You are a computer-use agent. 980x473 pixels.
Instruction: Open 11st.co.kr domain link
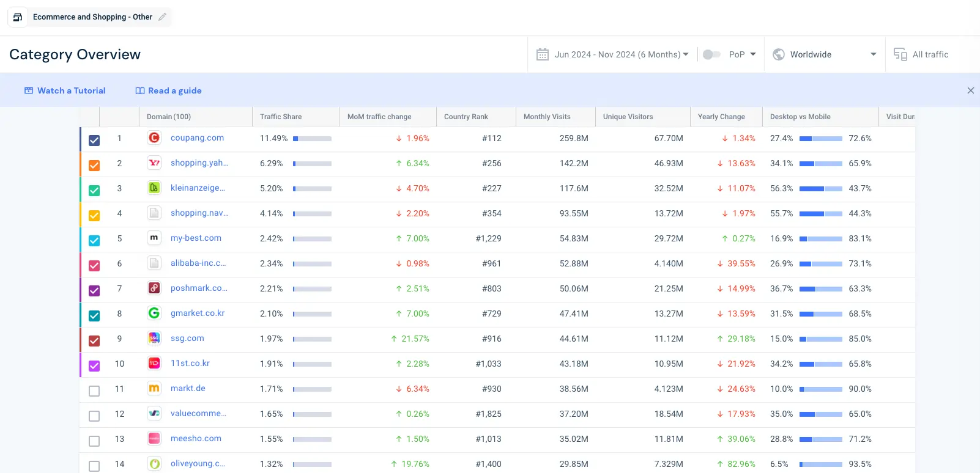(190, 364)
